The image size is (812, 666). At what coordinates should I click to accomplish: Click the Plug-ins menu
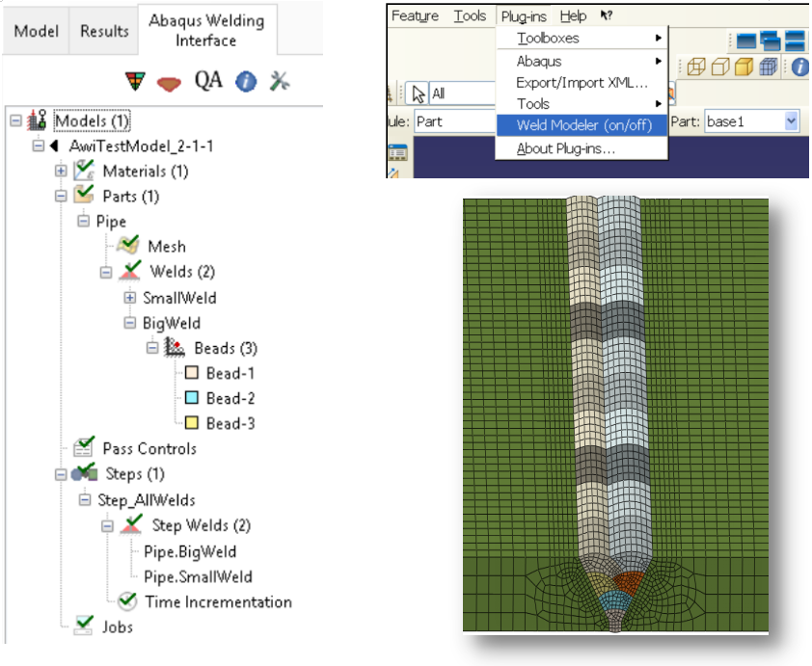coord(524,16)
